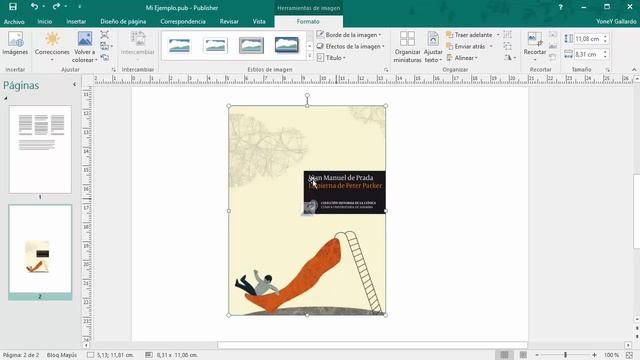This screenshot has height=360, width=640.
Task: Decrease the width with the down stepper
Action: coord(605,56)
